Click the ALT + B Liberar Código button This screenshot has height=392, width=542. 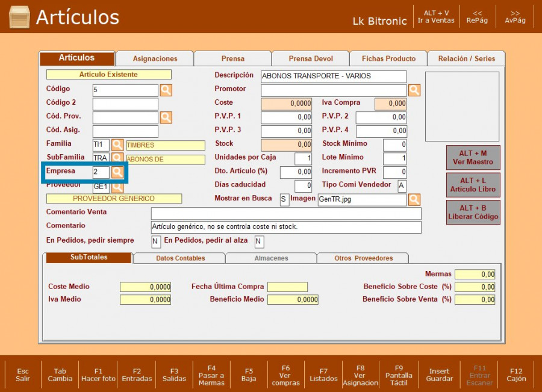click(x=473, y=213)
